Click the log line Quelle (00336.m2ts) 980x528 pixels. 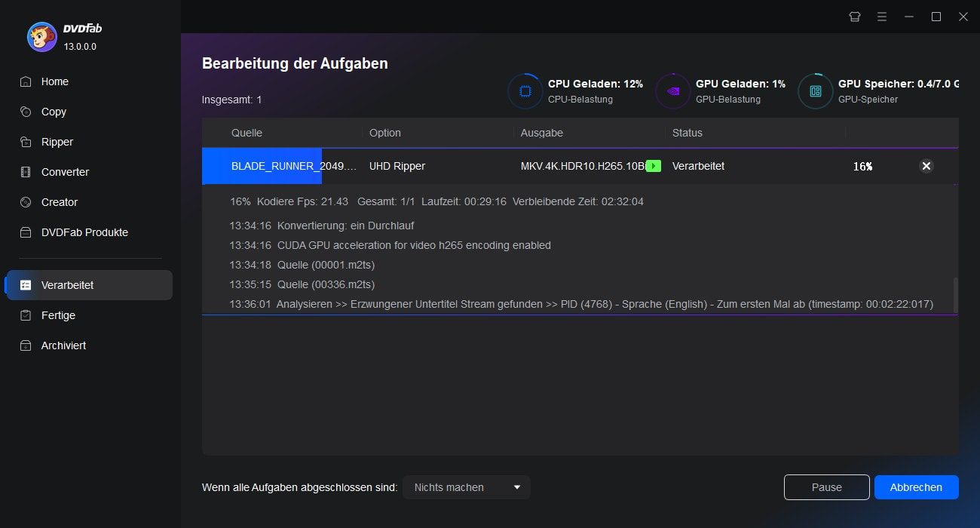tap(302, 284)
